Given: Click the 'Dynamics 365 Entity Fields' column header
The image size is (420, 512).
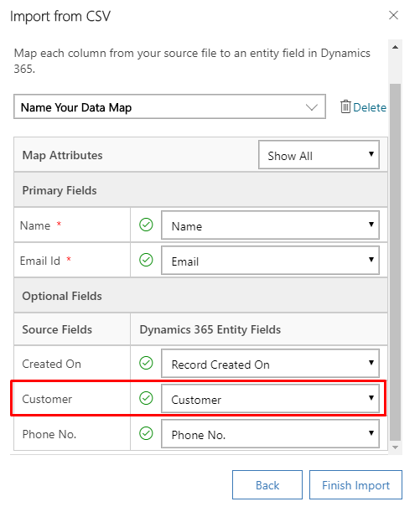Looking at the screenshot, I should 210,330.
